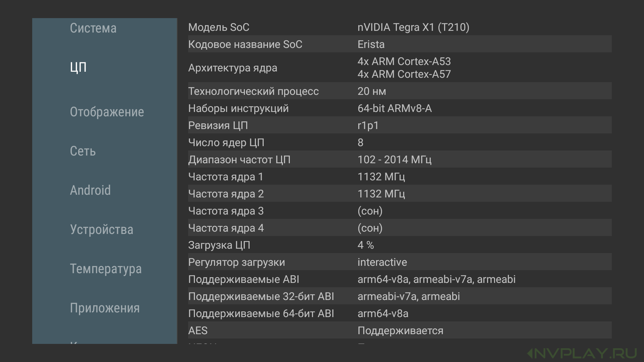Click the armeabi-v7a, armeabi value
644x362 pixels.
[409, 296]
